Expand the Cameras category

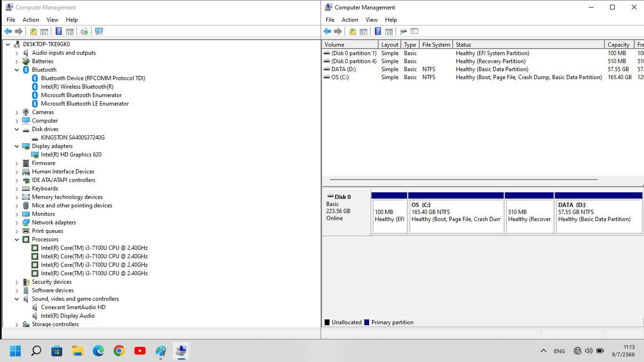point(17,112)
